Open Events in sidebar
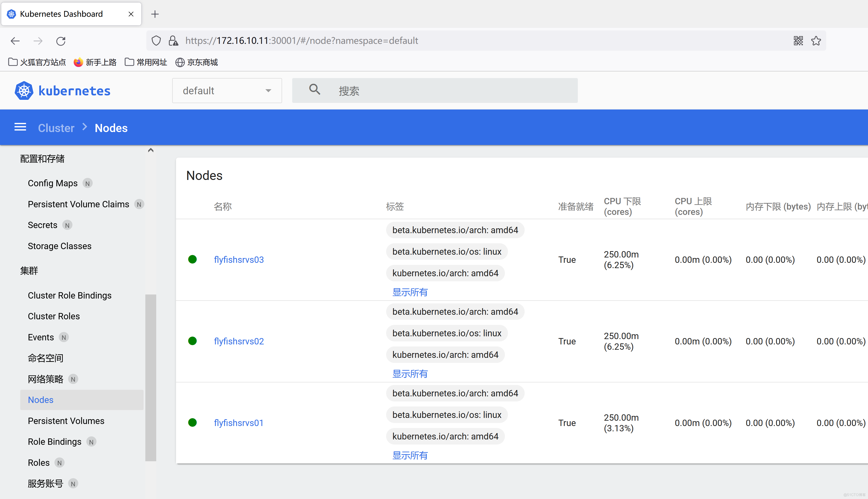 pos(41,337)
